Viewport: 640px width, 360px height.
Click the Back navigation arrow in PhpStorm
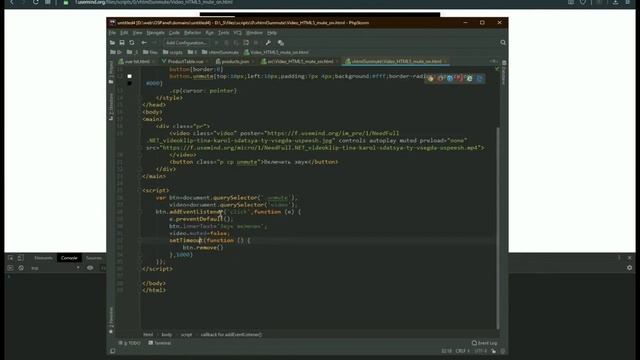(144, 42)
